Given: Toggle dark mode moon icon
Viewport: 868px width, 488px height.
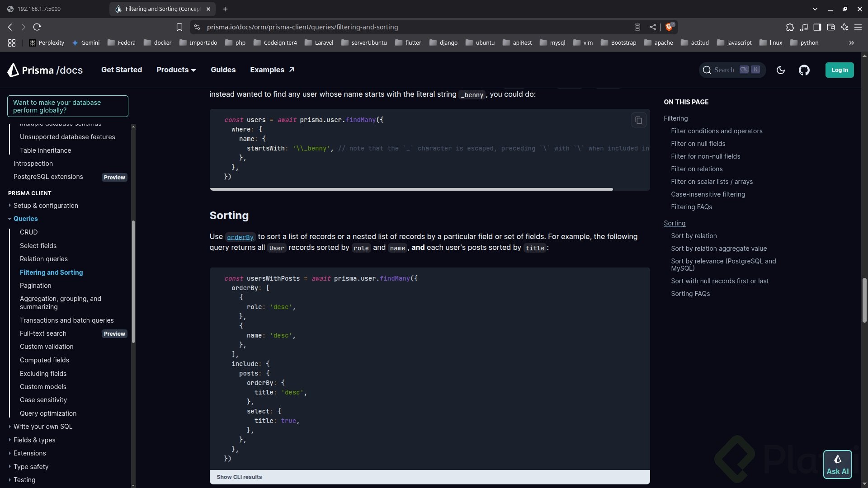Looking at the screenshot, I should (780, 70).
